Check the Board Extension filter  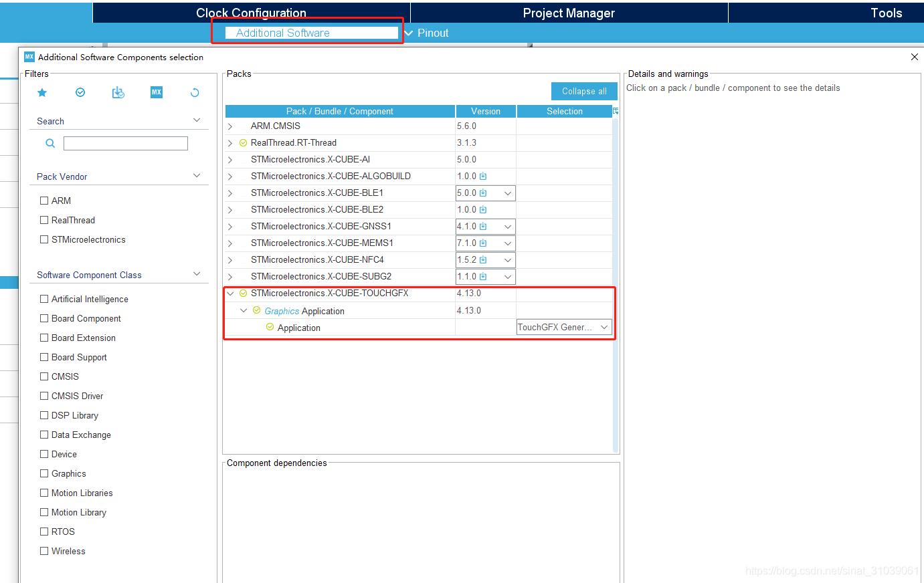point(44,338)
